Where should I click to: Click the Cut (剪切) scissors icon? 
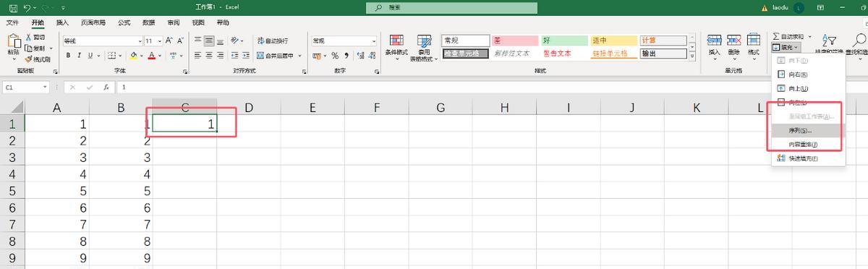29,37
